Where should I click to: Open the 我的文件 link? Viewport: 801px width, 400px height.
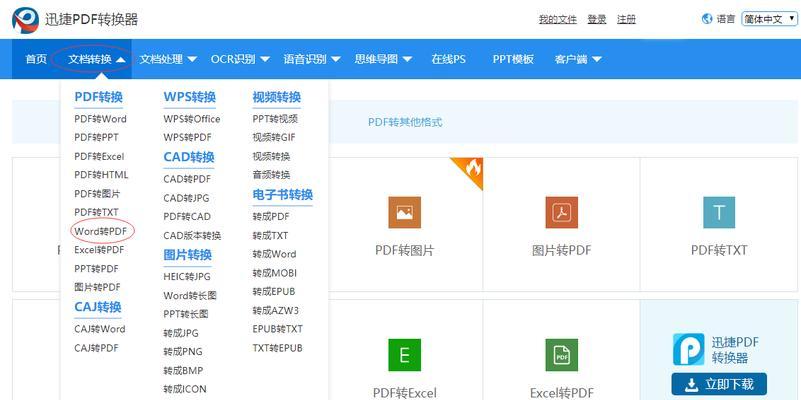click(x=558, y=19)
